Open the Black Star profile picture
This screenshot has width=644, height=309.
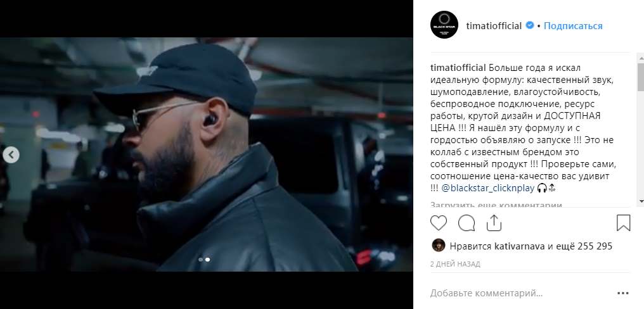point(444,25)
